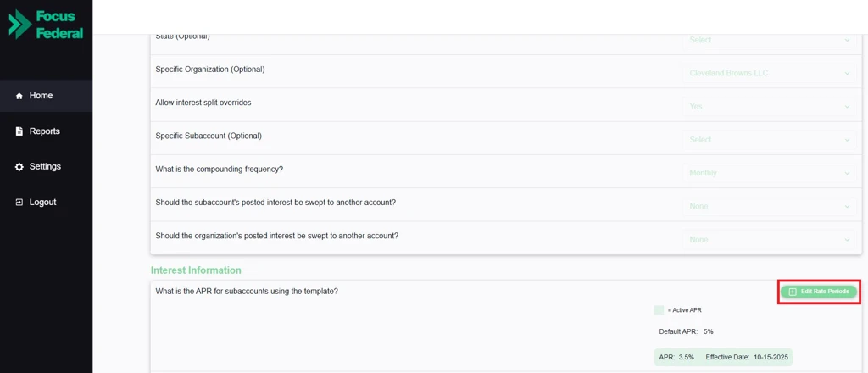Open the State dropdown
This screenshot has width=868, height=373.
pyautogui.click(x=769, y=40)
